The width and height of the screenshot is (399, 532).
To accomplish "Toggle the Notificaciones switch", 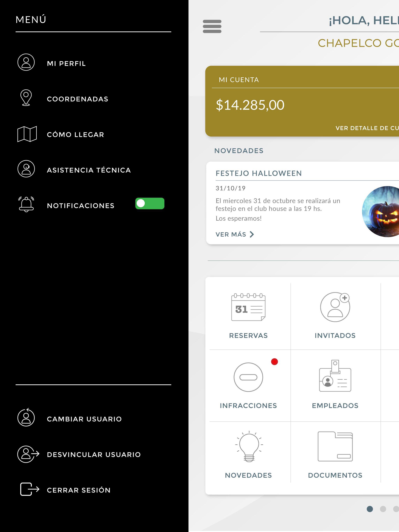I will coord(150,203).
